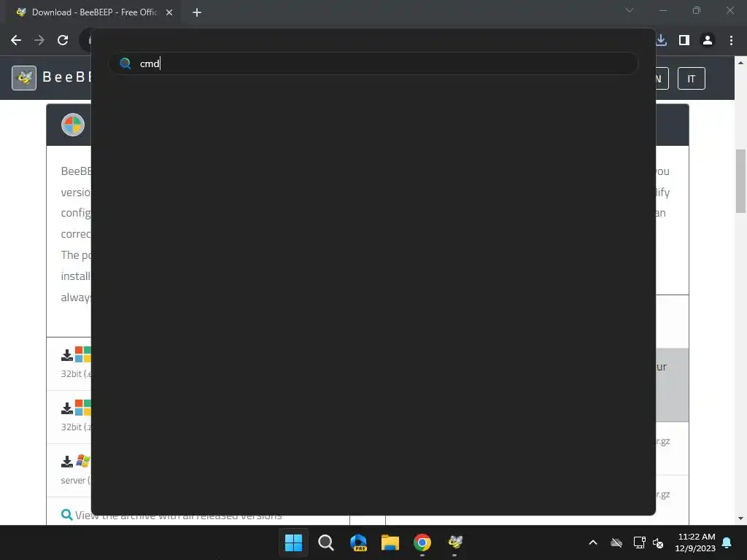
Task: Toggle the Chrome side panel icon
Action: point(684,41)
